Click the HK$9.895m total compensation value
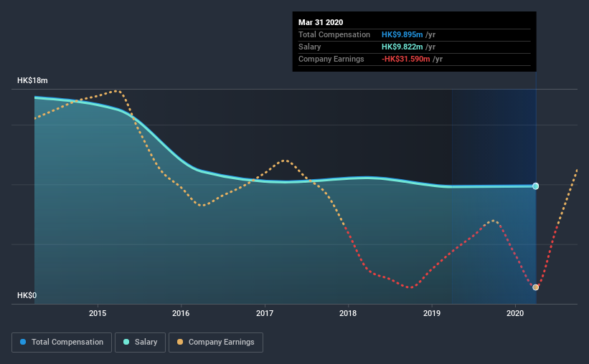The image size is (589, 364). 402,34
